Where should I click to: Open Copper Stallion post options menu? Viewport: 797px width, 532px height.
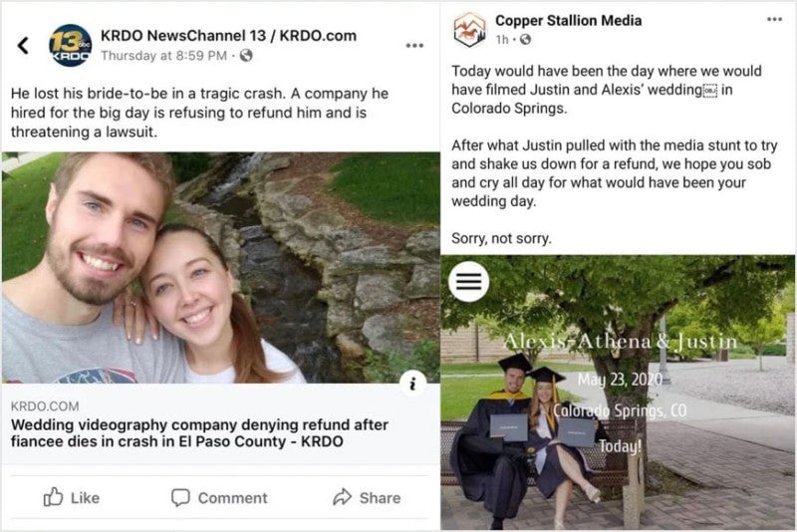(x=774, y=20)
